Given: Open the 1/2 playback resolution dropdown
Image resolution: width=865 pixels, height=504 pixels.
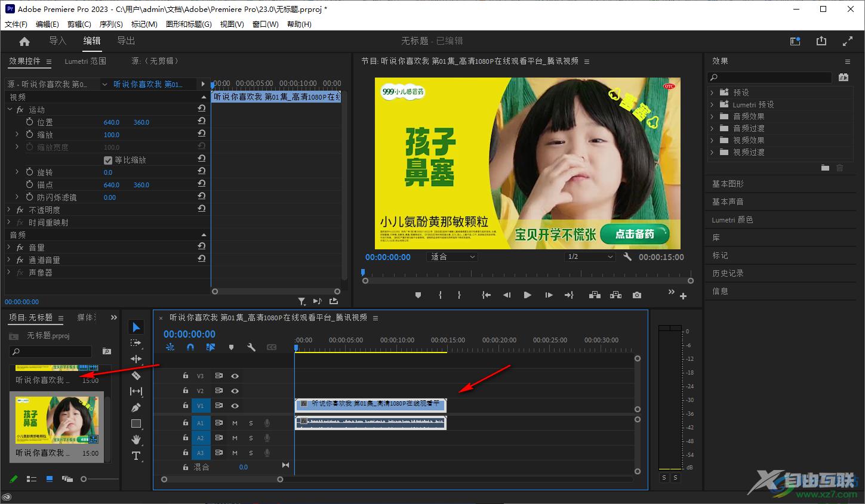Looking at the screenshot, I should click(x=590, y=256).
